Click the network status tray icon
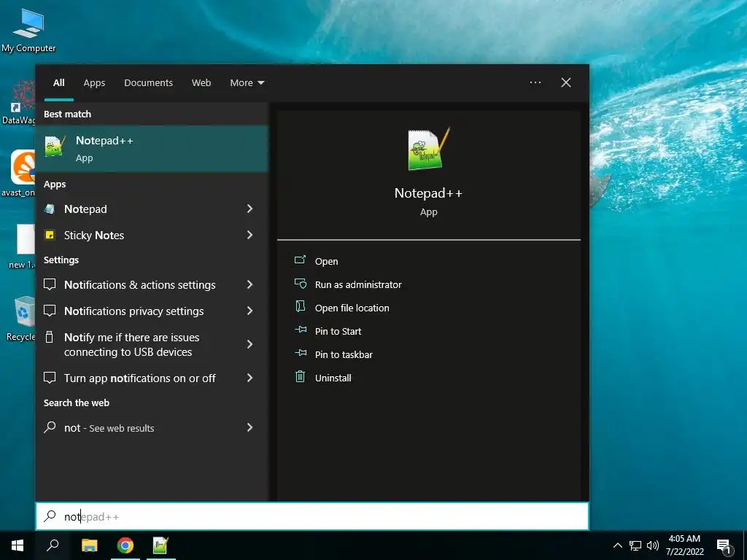This screenshot has width=747, height=560. point(635,545)
